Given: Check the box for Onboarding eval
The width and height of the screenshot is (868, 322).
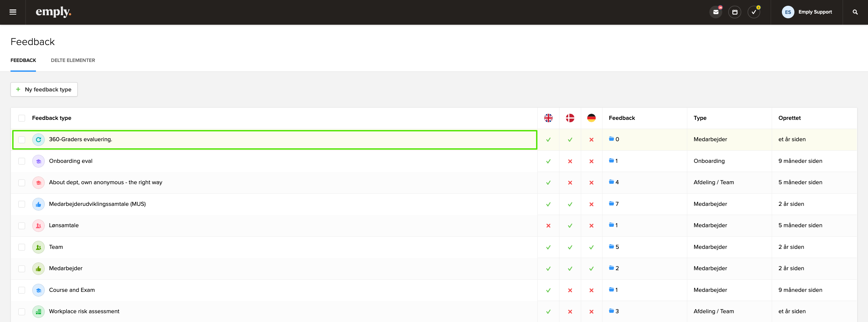Looking at the screenshot, I should pos(22,161).
